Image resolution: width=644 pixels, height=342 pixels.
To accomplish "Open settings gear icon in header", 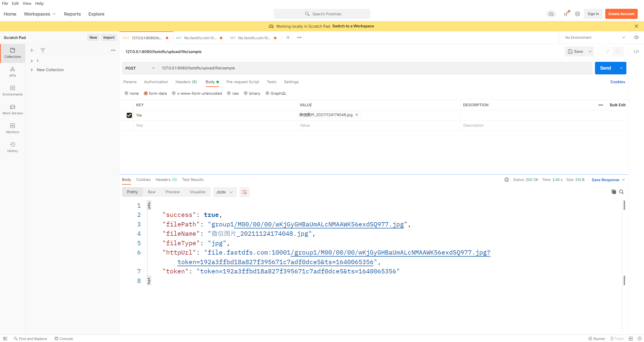I will [577, 14].
